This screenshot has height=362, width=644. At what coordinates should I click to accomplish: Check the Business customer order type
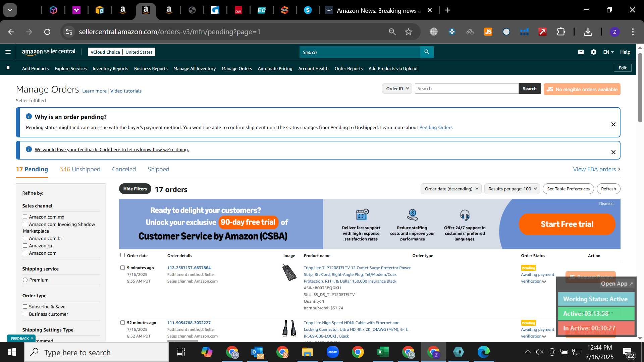click(25, 314)
